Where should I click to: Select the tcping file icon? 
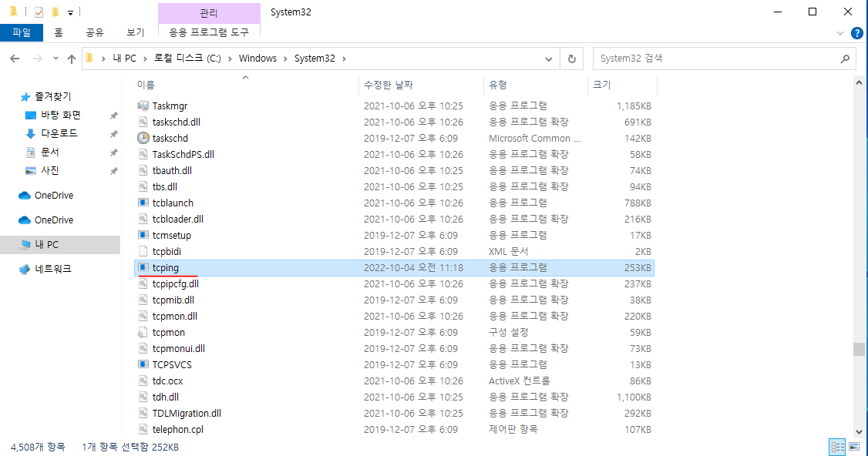[x=143, y=268]
